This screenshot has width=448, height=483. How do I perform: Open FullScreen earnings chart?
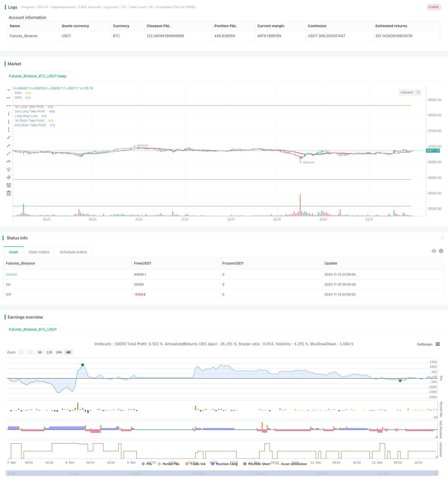pyautogui.click(x=425, y=344)
